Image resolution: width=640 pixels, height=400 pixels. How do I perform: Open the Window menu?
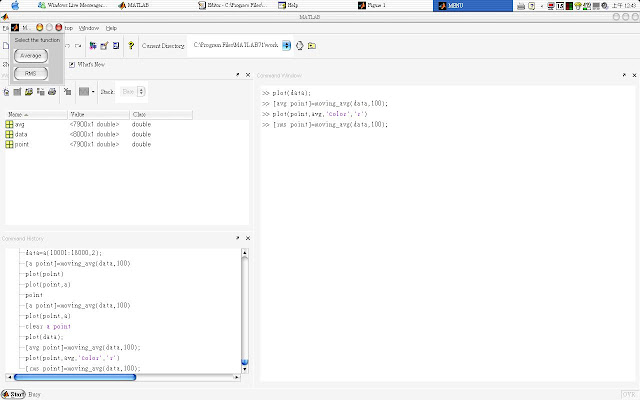[x=89, y=28]
